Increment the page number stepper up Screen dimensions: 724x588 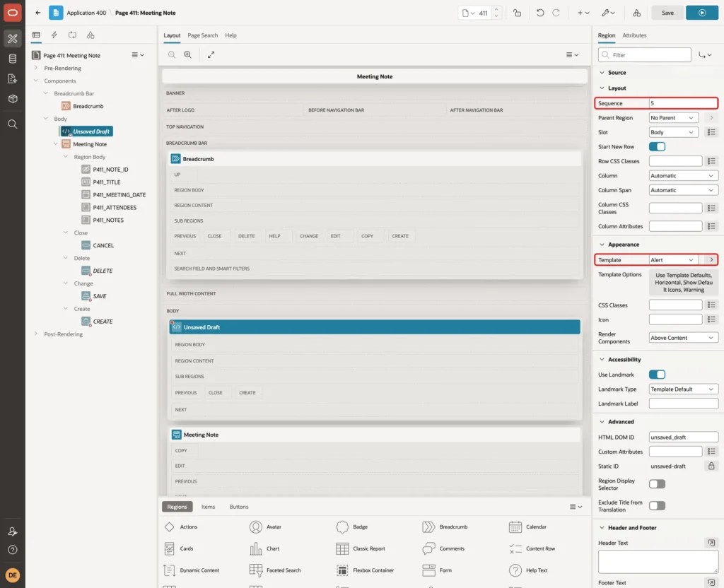[x=496, y=10]
